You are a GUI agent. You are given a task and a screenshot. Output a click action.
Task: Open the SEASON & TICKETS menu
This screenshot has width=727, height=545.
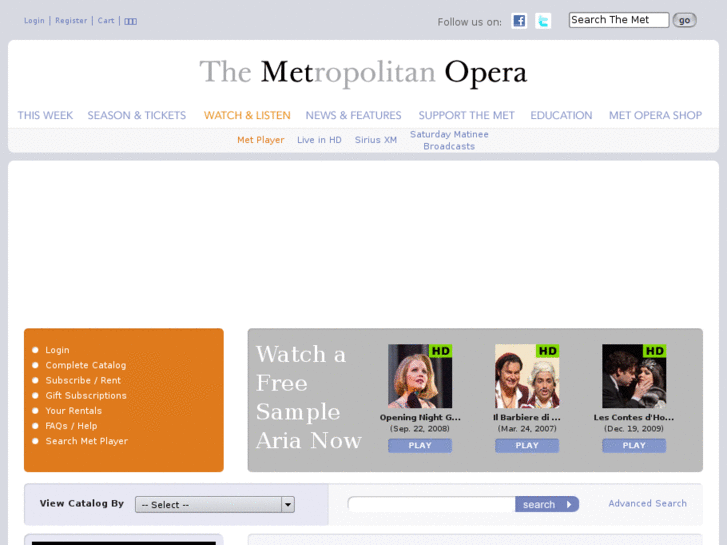[137, 115]
